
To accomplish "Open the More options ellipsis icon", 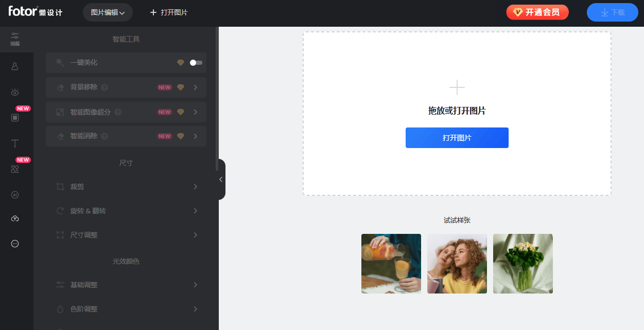I will [15, 244].
